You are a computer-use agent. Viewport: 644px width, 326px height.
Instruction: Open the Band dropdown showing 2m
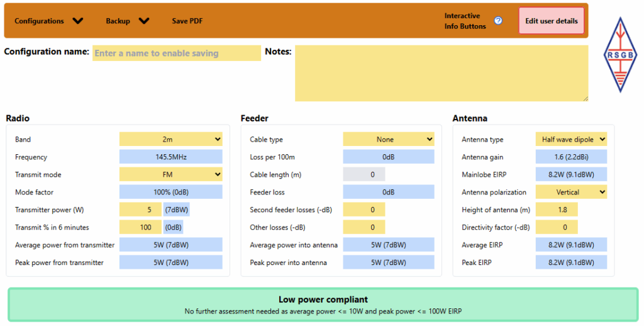(x=170, y=139)
